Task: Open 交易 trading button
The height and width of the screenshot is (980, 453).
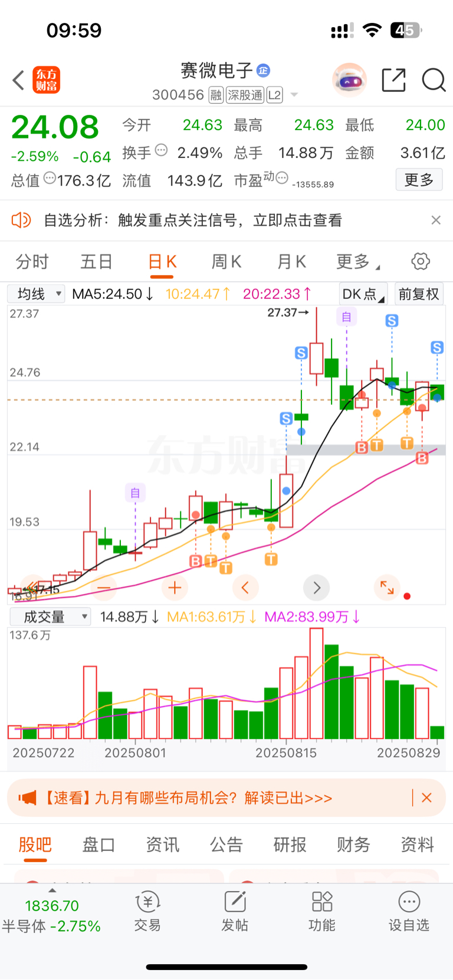Action: [x=147, y=911]
